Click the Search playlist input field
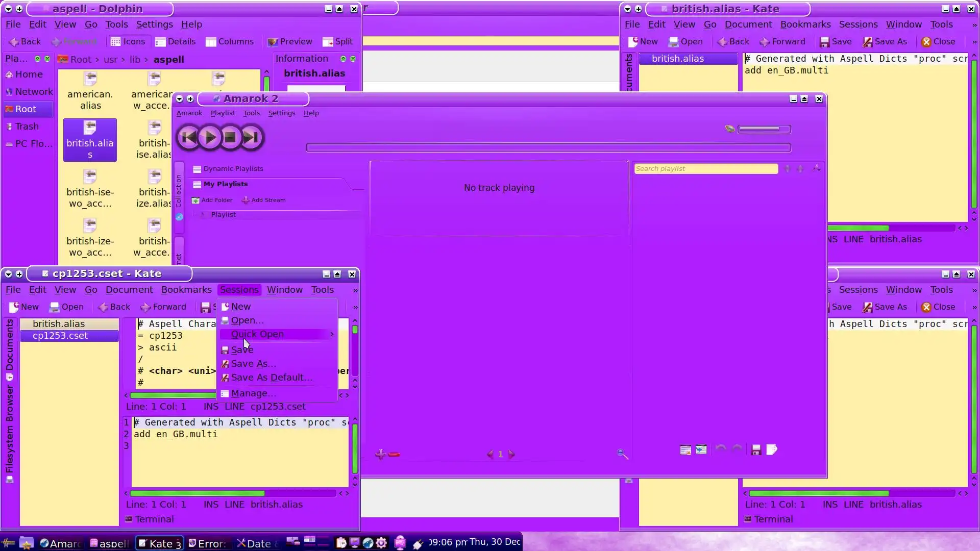Screen dimensions: 980x551 tap(705, 169)
